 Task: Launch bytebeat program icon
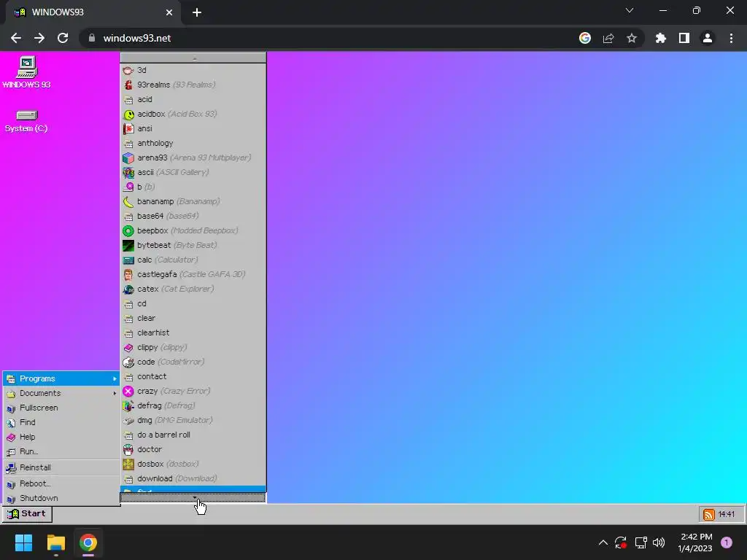[x=128, y=245]
